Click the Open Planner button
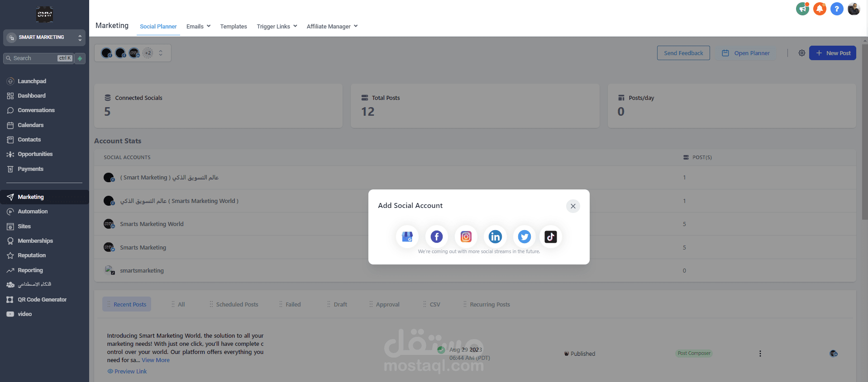 pyautogui.click(x=745, y=53)
